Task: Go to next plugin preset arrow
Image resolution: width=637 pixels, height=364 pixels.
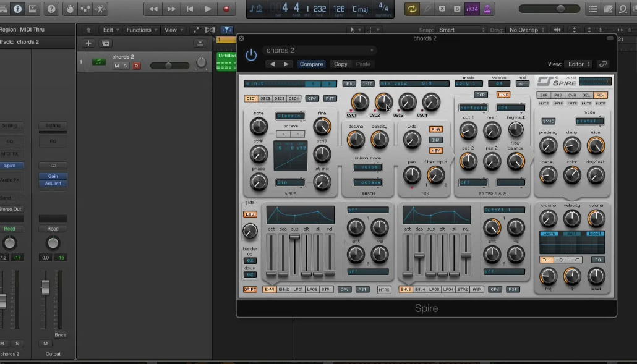Action: point(286,64)
